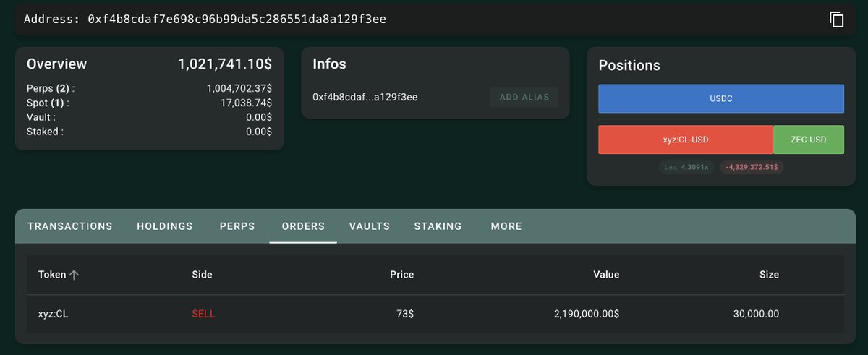Click the 30,000.00 size cell
Image resolution: width=868 pixels, height=355 pixels.
coord(756,314)
